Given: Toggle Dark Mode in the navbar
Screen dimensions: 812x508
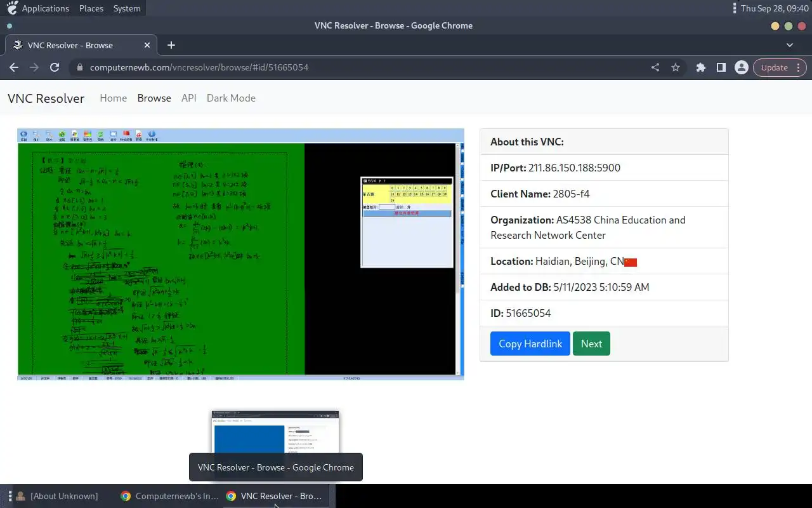Looking at the screenshot, I should click(x=231, y=98).
